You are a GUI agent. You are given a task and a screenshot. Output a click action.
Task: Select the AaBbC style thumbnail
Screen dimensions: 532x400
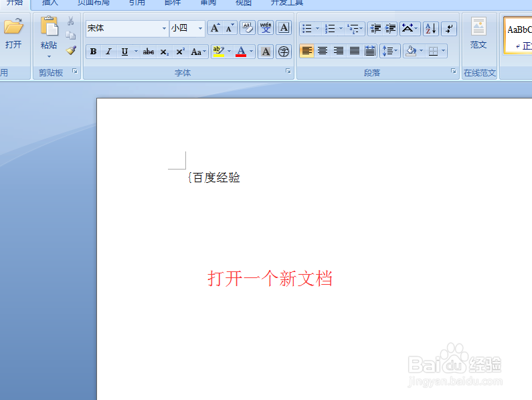pos(519,36)
